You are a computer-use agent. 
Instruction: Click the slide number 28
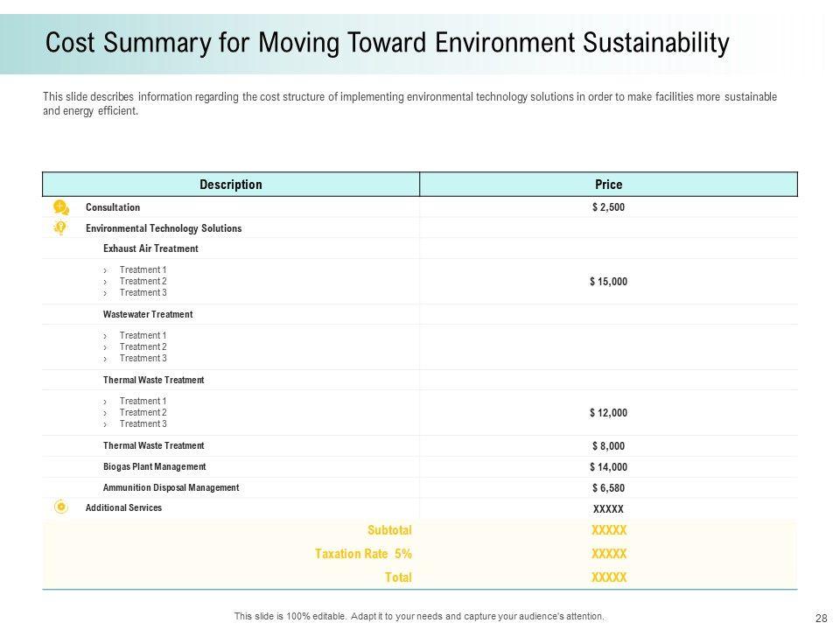[x=821, y=618]
